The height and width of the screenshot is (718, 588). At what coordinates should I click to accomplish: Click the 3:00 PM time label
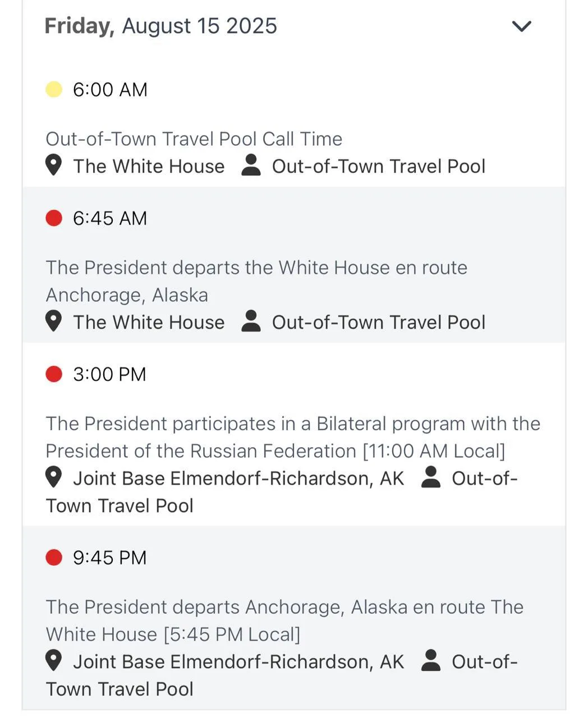109,374
